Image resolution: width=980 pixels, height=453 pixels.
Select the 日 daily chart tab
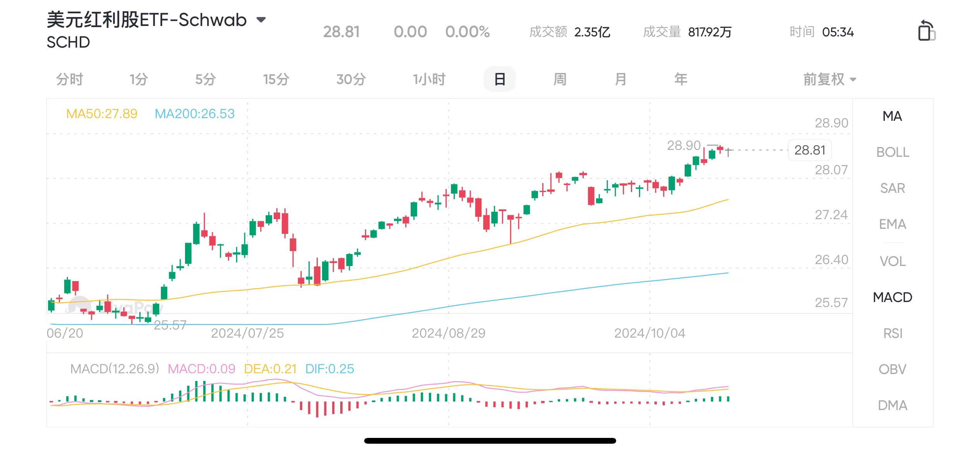click(x=500, y=79)
